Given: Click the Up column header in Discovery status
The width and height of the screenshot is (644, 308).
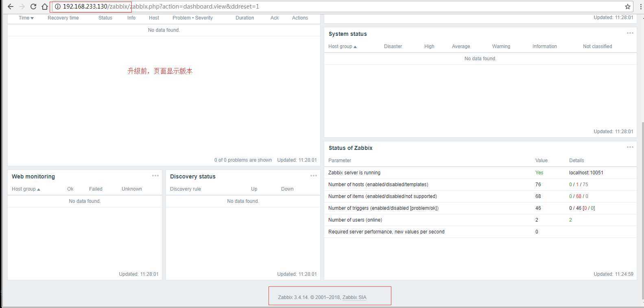Looking at the screenshot, I should coord(254,189).
